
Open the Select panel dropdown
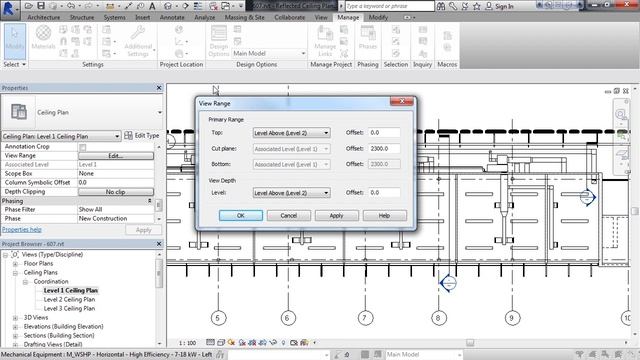[x=15, y=64]
